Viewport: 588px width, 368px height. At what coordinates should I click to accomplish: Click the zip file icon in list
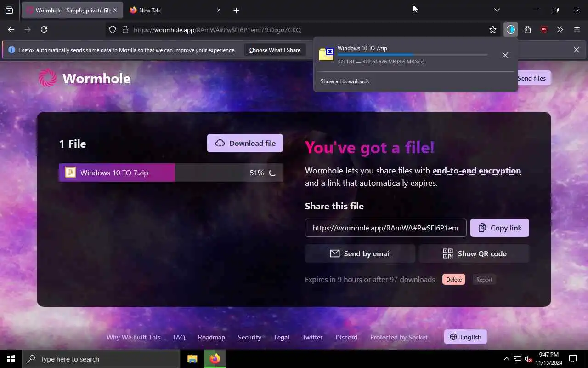coord(70,172)
